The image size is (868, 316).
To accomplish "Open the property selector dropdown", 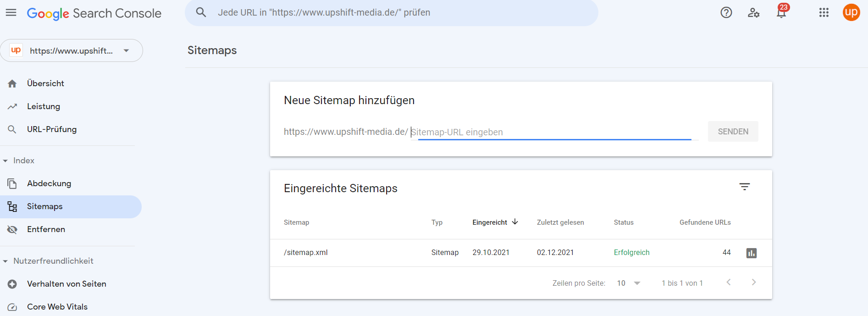I will coord(72,50).
